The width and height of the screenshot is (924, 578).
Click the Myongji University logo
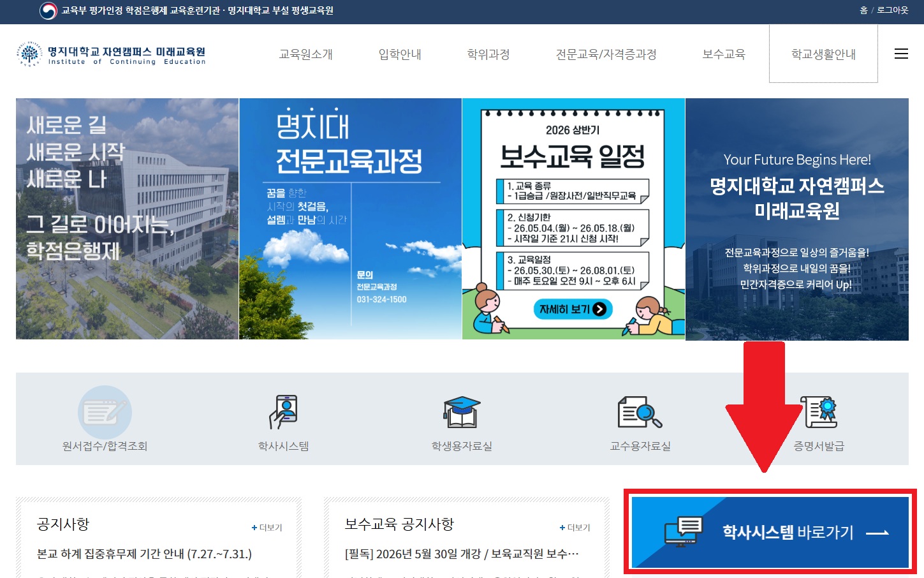(x=111, y=54)
